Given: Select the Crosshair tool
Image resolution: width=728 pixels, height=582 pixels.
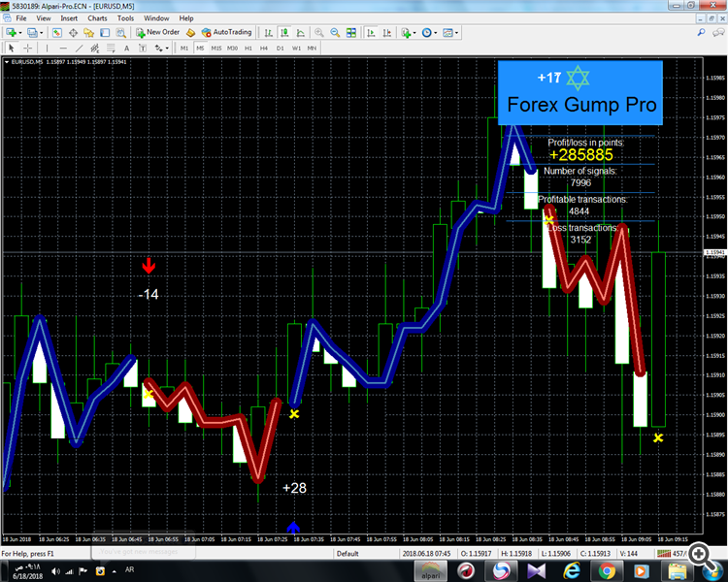Looking at the screenshot, I should (x=28, y=48).
